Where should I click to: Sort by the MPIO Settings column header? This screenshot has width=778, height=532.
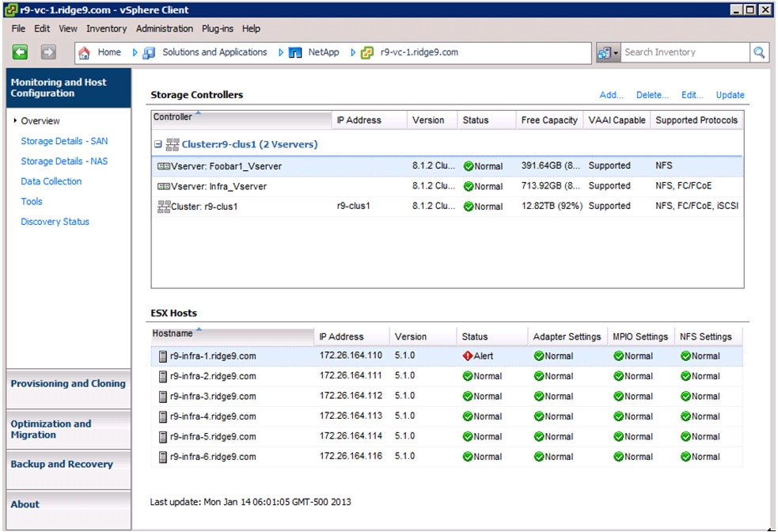[640, 336]
